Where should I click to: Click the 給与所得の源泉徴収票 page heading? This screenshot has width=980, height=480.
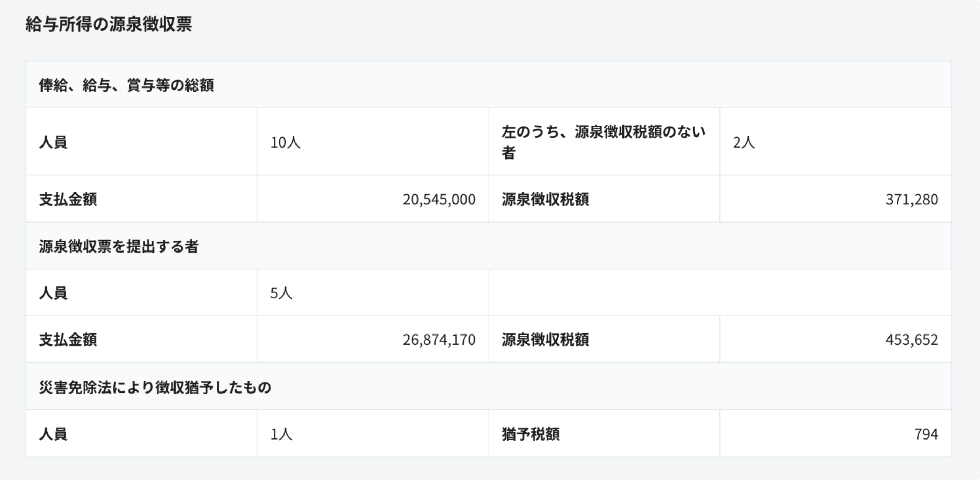[x=109, y=24]
